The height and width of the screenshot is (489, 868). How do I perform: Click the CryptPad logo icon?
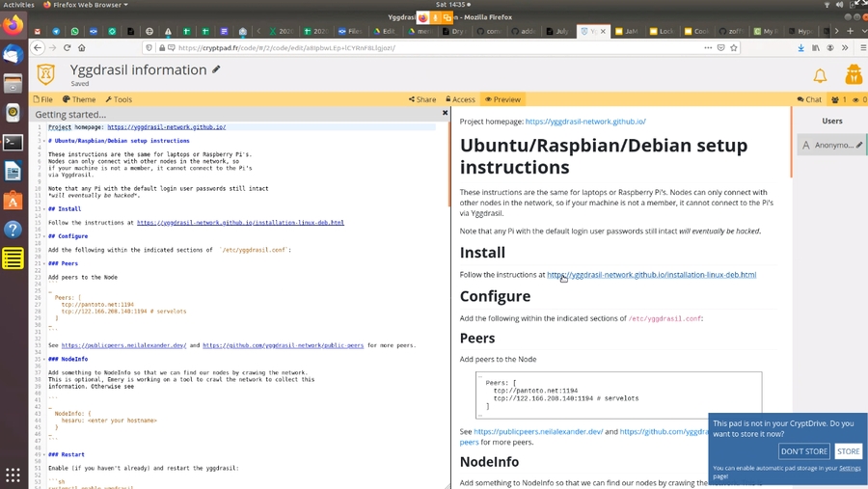tap(46, 74)
